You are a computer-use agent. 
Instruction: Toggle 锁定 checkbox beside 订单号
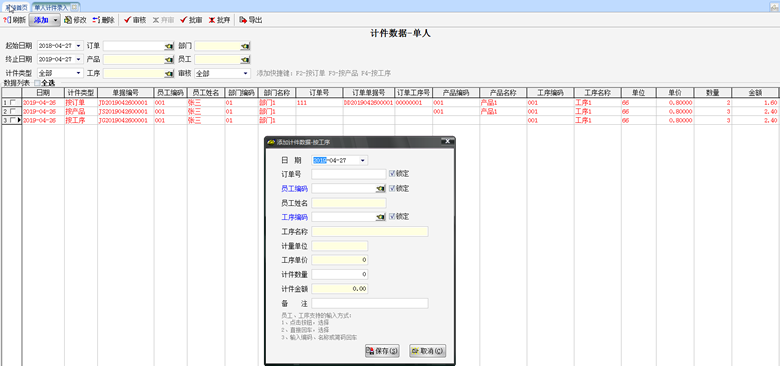pos(392,174)
